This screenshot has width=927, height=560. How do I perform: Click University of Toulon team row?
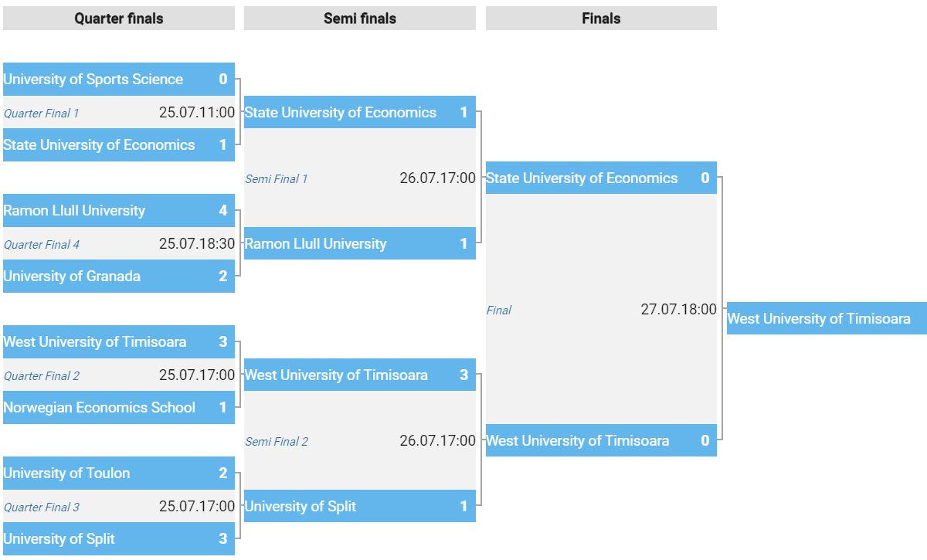[x=119, y=473]
